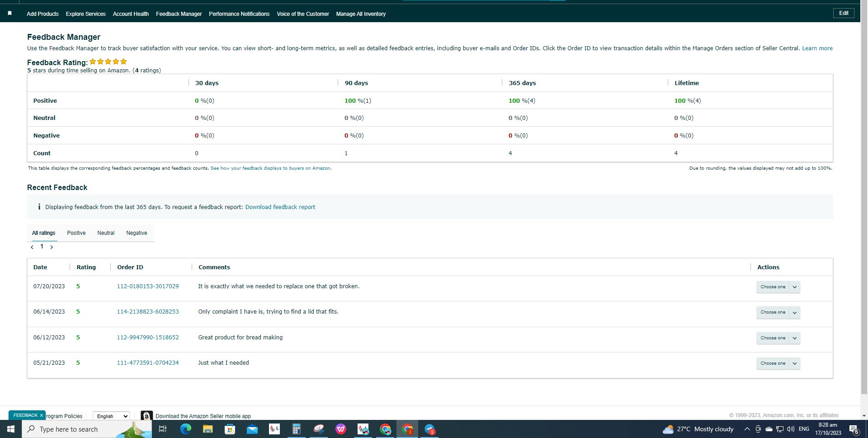Open the Choose one dropdown for 06/12/2023 feedback

pyautogui.click(x=778, y=338)
